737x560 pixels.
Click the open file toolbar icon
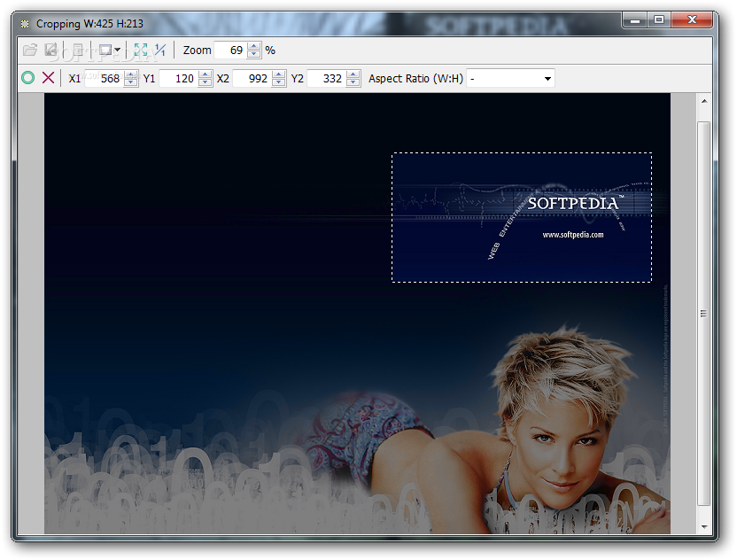(x=30, y=50)
